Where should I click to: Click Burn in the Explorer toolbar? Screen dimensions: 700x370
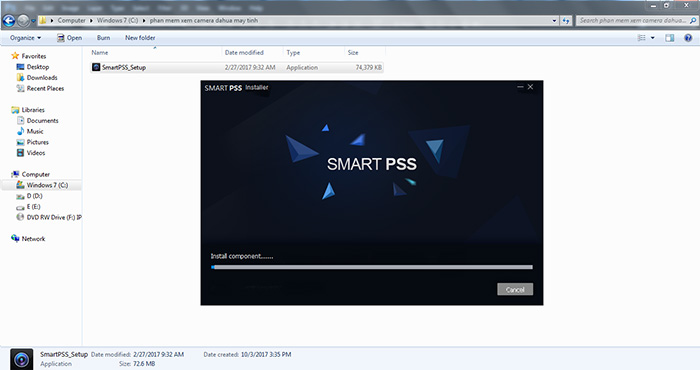click(103, 38)
